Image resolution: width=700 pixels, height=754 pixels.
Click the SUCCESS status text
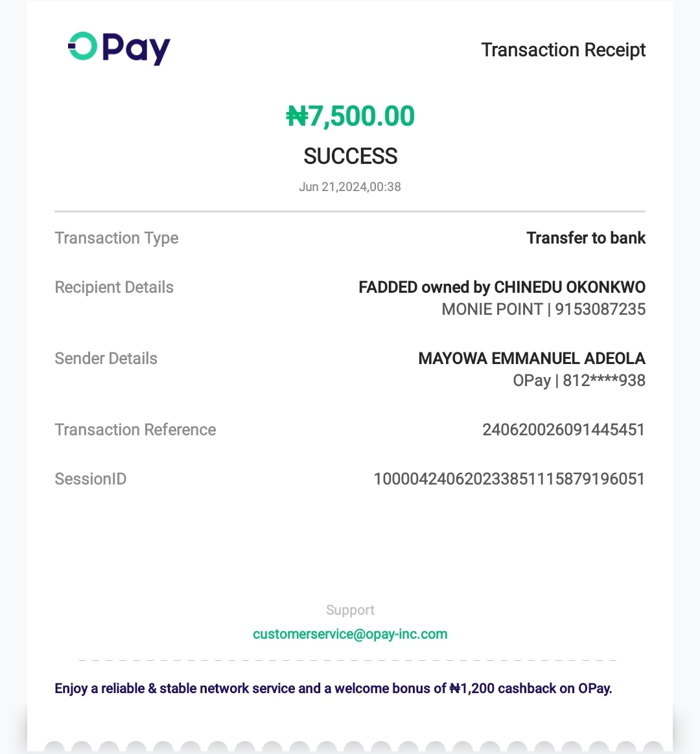[x=350, y=156]
